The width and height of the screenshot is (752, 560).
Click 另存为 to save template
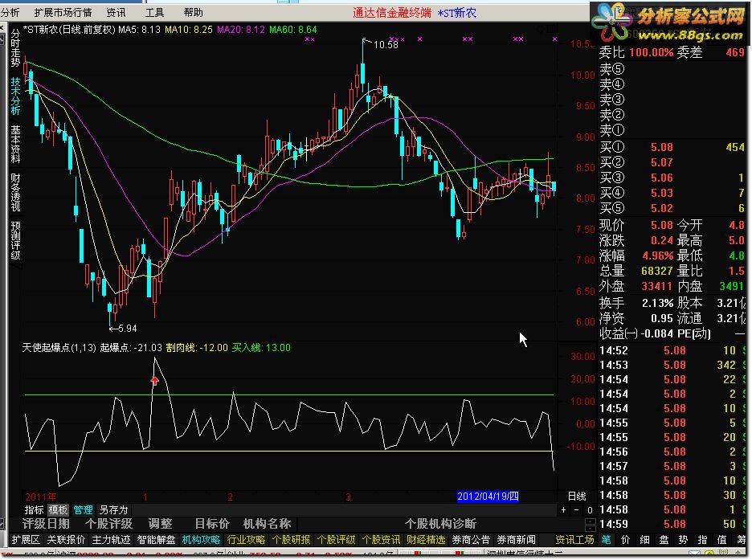click(113, 510)
